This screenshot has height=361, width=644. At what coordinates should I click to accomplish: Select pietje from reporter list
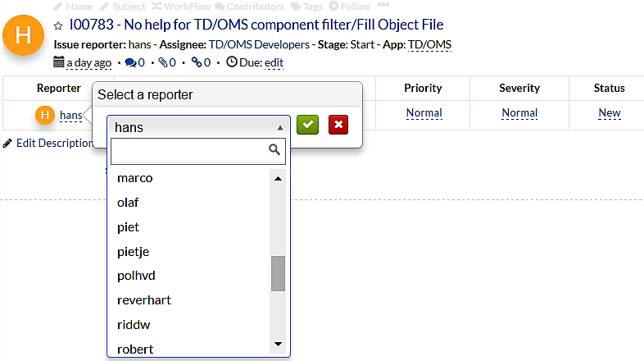click(134, 251)
